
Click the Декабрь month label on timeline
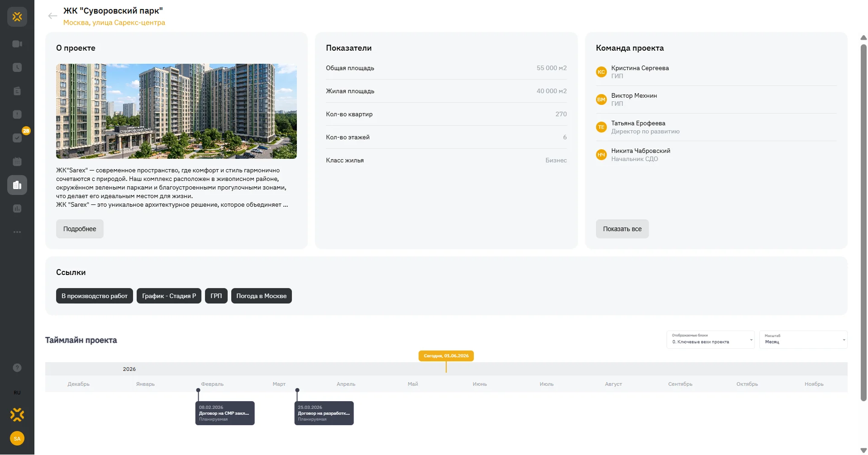pos(79,384)
